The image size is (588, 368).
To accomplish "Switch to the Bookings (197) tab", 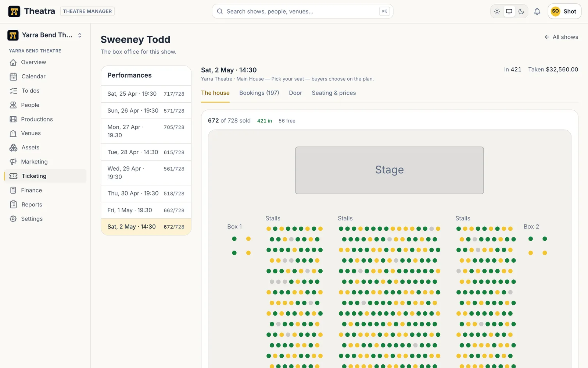I will 259,93.
